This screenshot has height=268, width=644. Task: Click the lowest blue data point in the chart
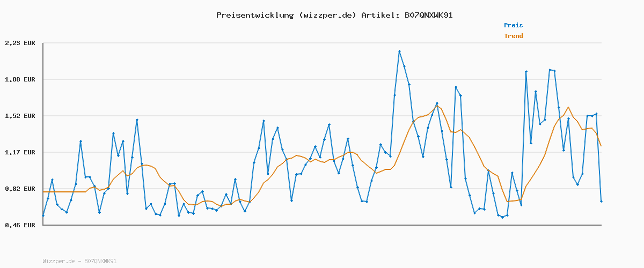(502, 217)
